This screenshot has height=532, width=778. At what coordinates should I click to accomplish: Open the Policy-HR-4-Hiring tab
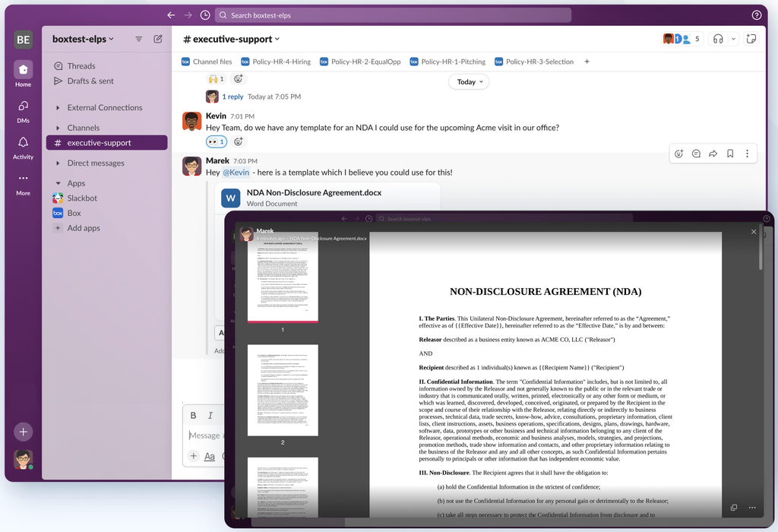pyautogui.click(x=276, y=62)
